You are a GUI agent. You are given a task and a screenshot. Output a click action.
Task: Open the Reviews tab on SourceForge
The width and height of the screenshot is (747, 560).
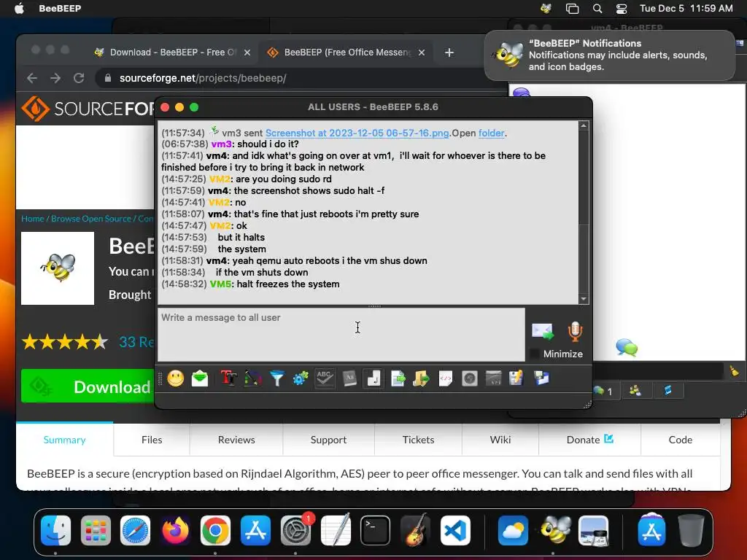(x=236, y=440)
